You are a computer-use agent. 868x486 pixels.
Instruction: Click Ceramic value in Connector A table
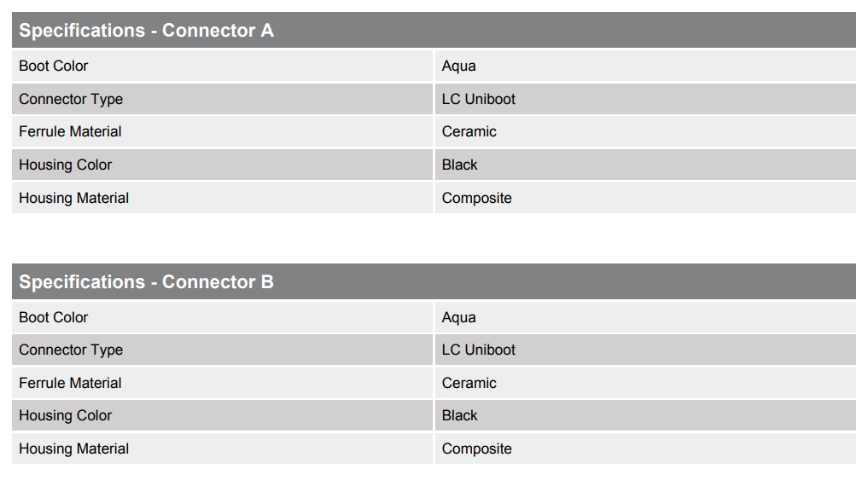tap(469, 131)
